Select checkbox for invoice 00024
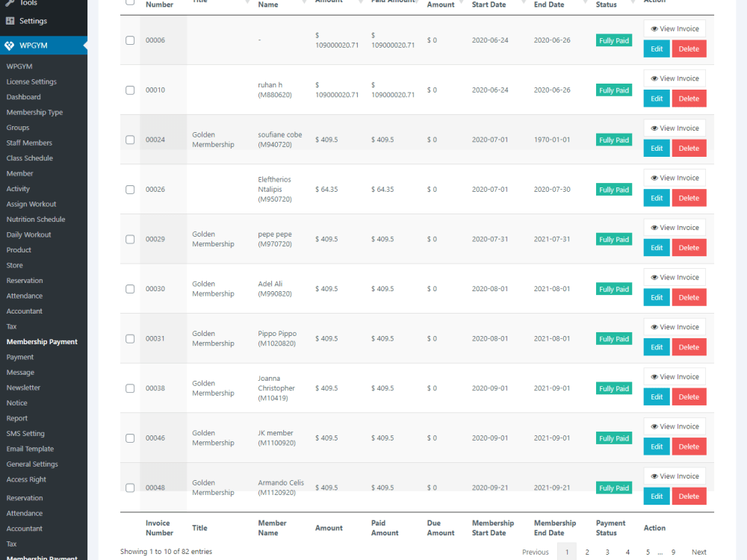 point(130,140)
